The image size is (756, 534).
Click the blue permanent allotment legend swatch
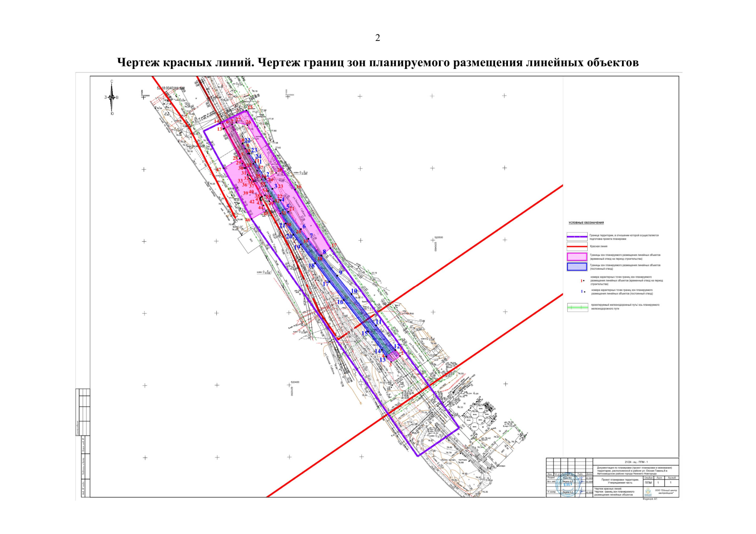coord(577,267)
